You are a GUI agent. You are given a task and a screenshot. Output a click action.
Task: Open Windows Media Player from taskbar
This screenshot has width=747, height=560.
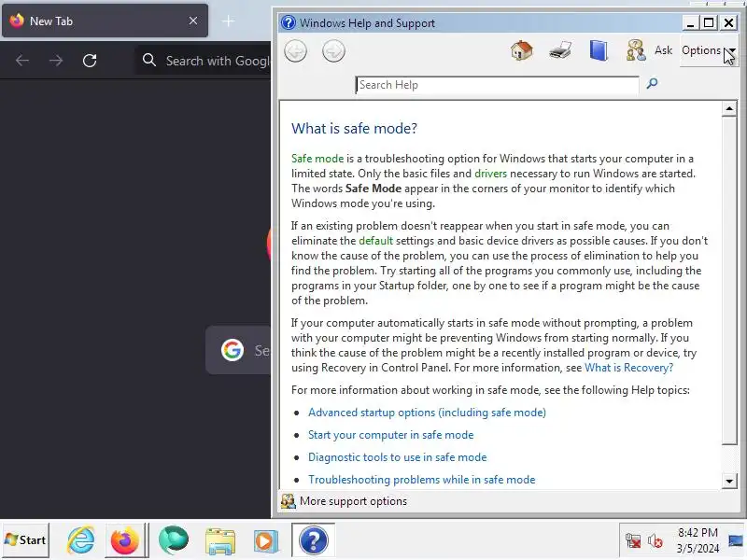point(265,541)
